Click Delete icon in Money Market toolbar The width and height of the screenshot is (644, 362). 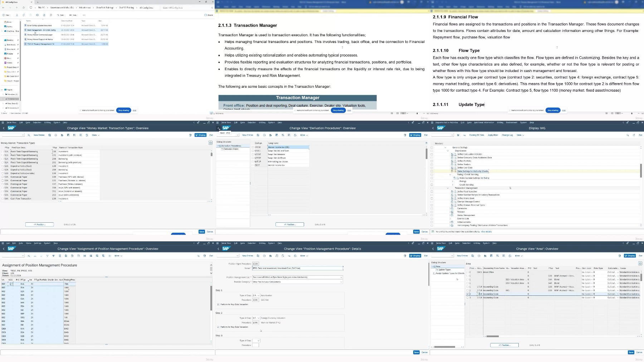(56, 135)
